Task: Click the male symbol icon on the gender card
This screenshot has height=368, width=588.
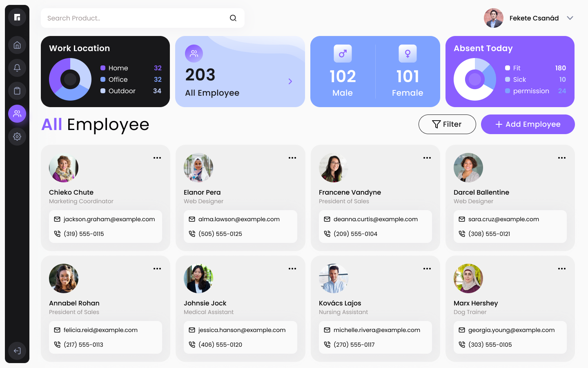Action: click(343, 54)
